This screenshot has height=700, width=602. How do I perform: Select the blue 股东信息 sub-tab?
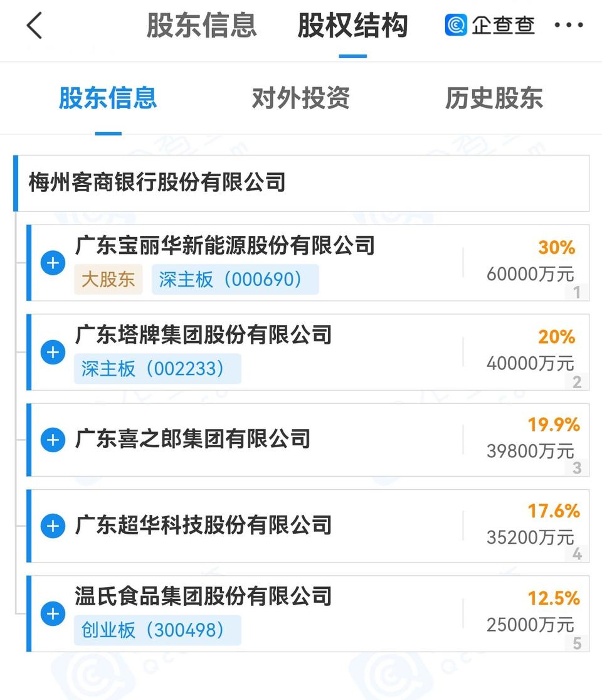(108, 98)
